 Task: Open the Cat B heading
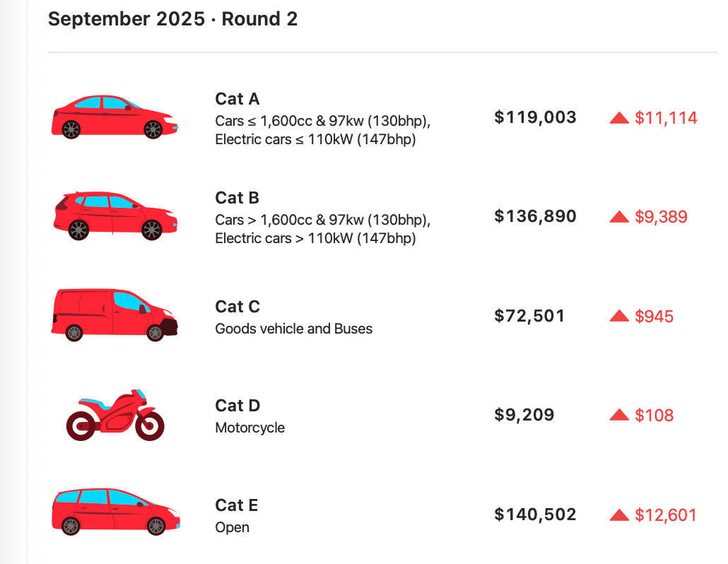237,198
